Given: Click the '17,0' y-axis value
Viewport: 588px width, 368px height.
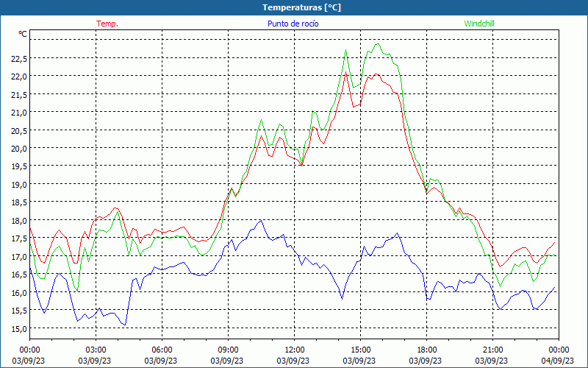Looking at the screenshot, I should [19, 256].
